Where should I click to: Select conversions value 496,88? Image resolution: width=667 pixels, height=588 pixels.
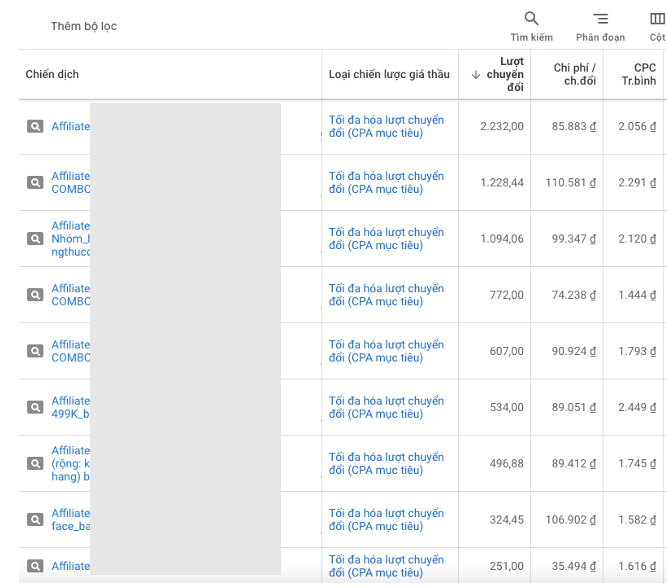pos(507,463)
